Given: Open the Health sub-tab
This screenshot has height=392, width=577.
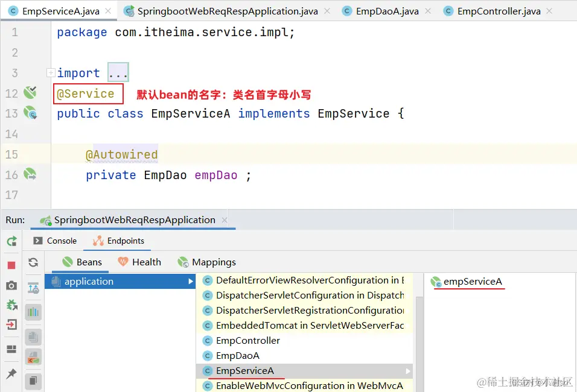Looking at the screenshot, I should [139, 262].
